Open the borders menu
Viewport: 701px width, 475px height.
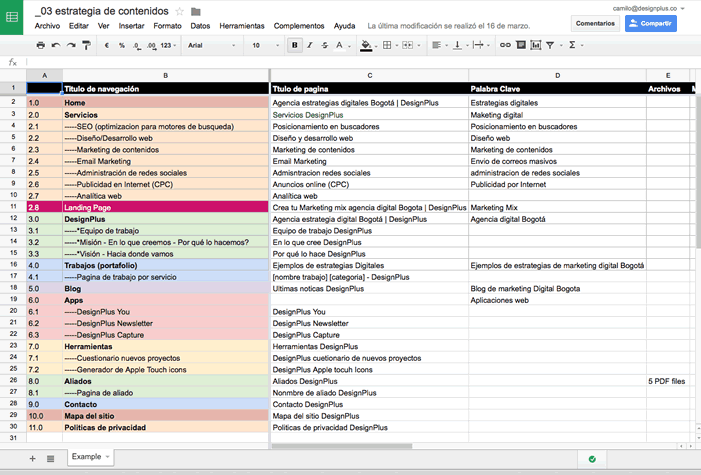[x=387, y=45]
